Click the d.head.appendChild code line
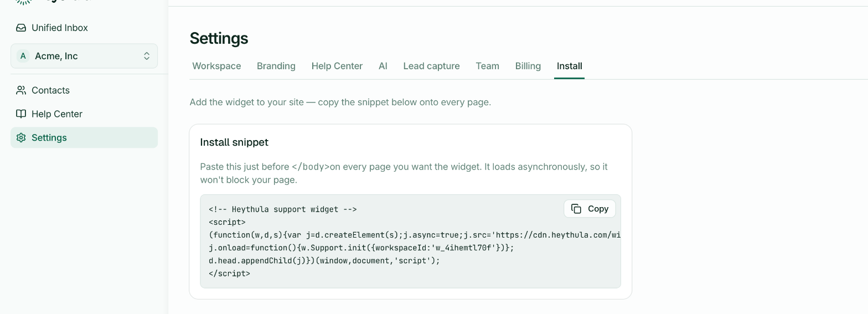The height and width of the screenshot is (314, 868). (x=324, y=260)
